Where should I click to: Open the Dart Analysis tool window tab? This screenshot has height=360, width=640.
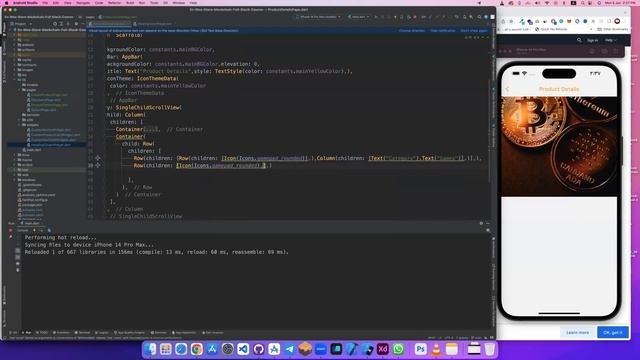tap(213, 333)
